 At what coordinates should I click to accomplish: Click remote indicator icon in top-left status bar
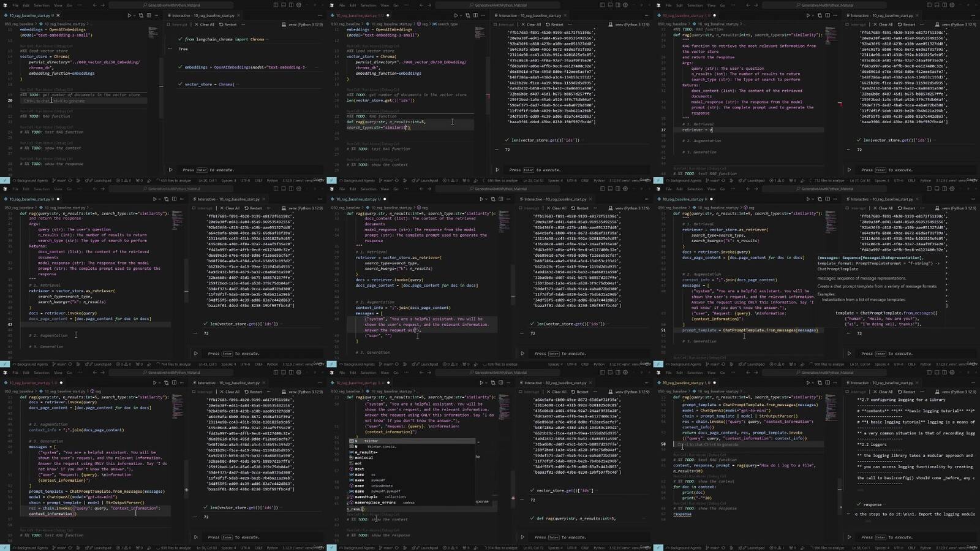[x=5, y=180]
